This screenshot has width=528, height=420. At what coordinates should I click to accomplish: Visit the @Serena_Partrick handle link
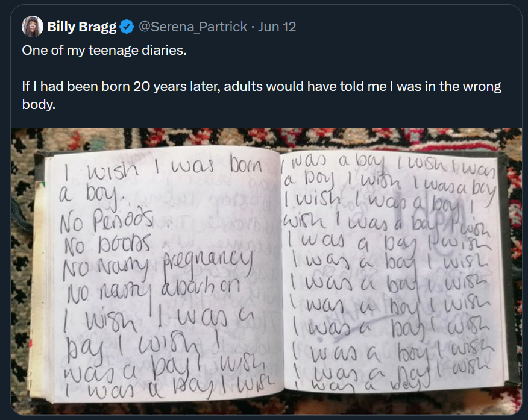(x=193, y=27)
